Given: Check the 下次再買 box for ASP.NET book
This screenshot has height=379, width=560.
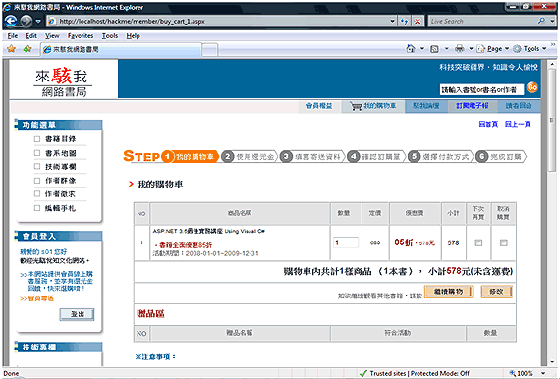Looking at the screenshot, I should point(478,243).
